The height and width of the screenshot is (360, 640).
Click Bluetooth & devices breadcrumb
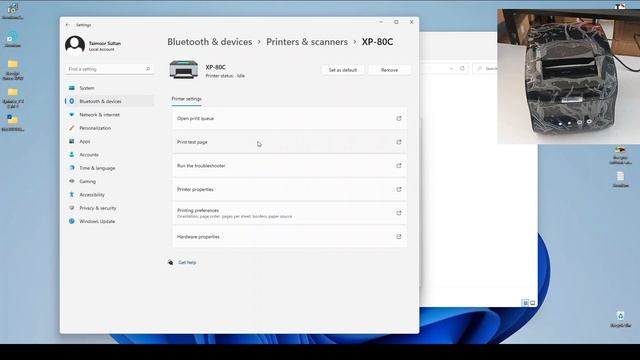pyautogui.click(x=210, y=42)
